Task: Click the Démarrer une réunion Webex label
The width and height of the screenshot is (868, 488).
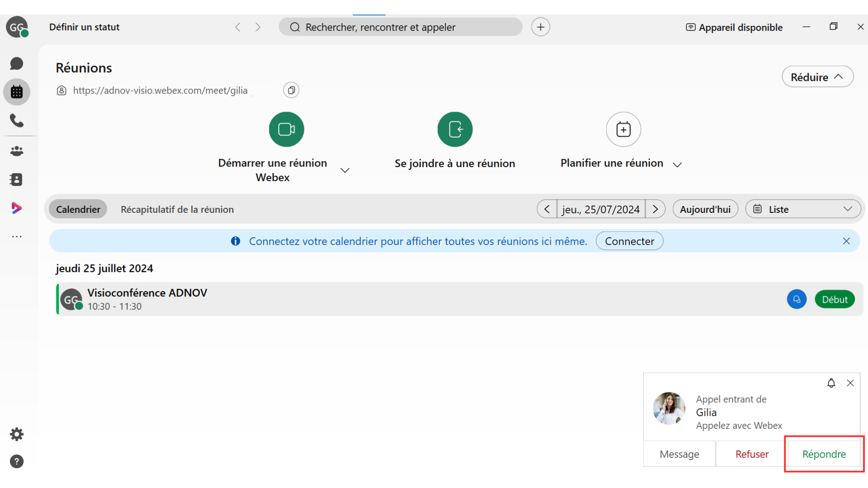Action: (273, 170)
